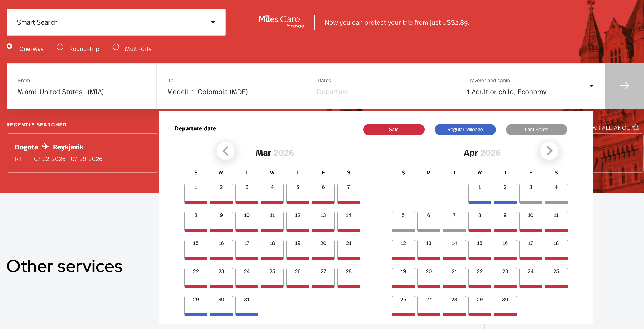Viewport: 644px width, 329px height.
Task: Select March 31 with blue mileage indicator
Action: pos(247,306)
